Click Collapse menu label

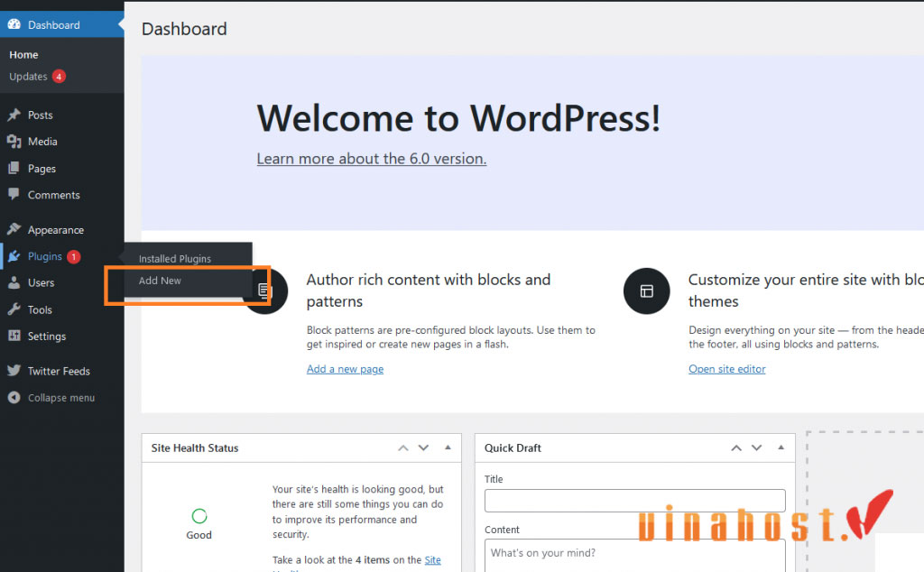(61, 398)
